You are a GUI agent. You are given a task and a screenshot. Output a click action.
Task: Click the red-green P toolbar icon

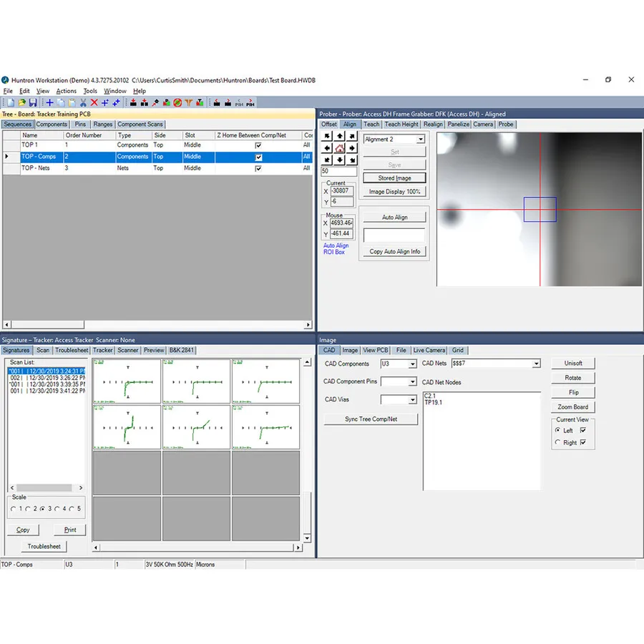pos(166,102)
